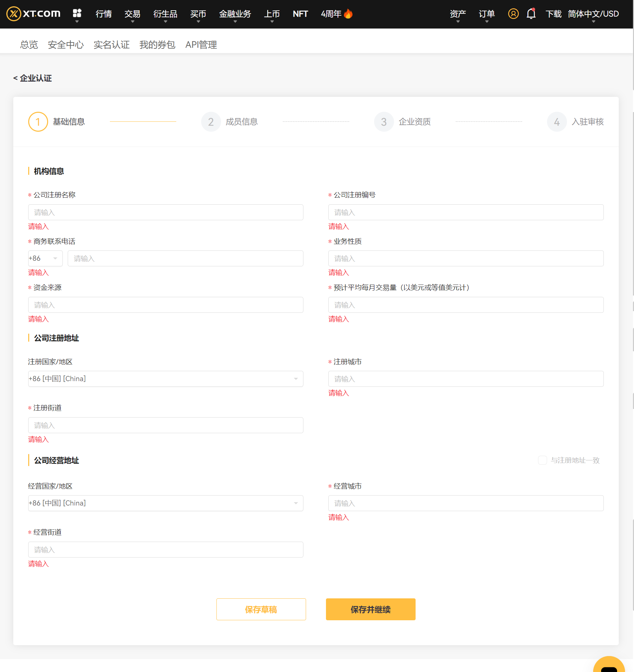Focus the 公司注册名称 input field
This screenshot has width=634, height=672.
(165, 212)
